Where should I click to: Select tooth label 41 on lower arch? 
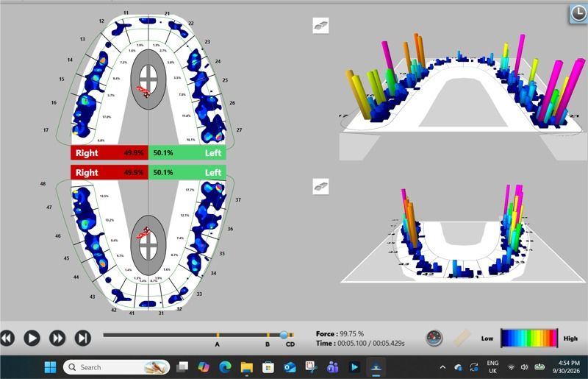tap(132, 313)
